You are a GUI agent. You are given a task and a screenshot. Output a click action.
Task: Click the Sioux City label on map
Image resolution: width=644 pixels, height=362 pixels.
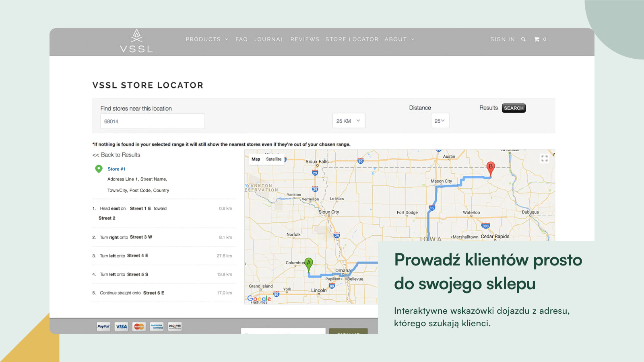329,212
